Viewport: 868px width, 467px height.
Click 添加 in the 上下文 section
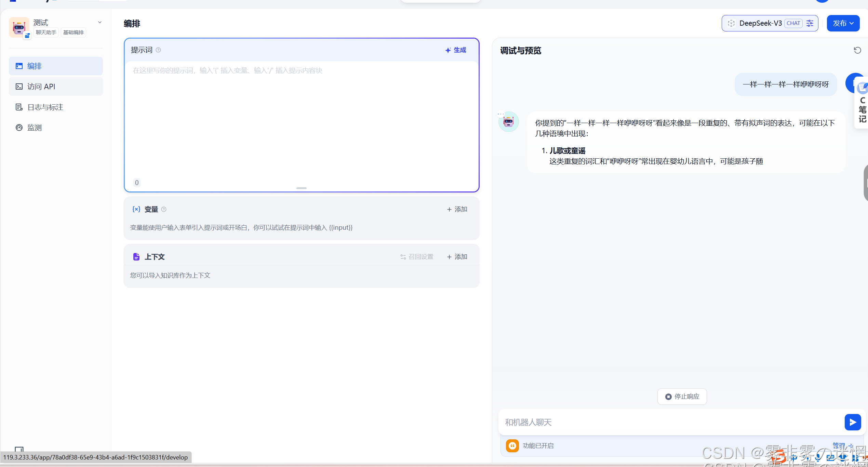(x=457, y=257)
